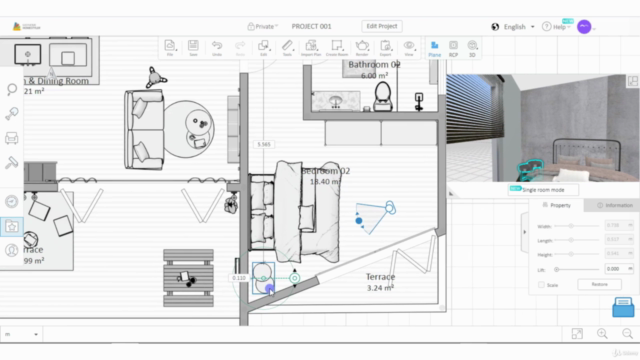Open the Help menu
Viewport: 640px width, 360px height.
pyautogui.click(x=557, y=27)
